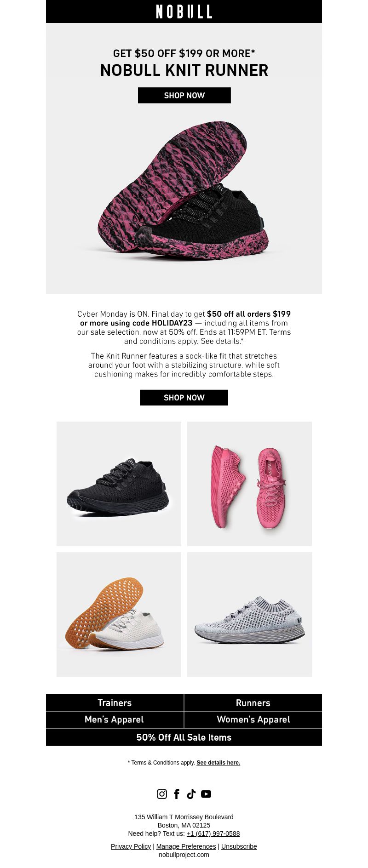
Task: Go to Men's Apparel section
Action: point(115,720)
